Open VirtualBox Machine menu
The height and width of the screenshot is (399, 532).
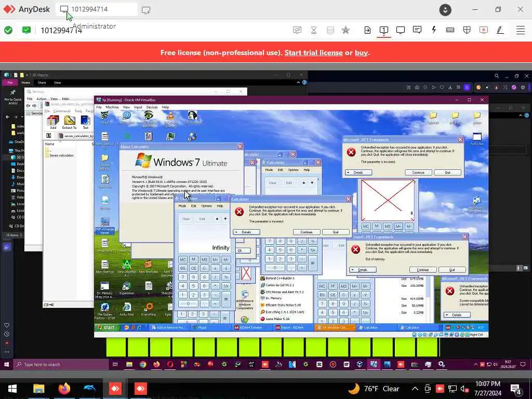112,107
